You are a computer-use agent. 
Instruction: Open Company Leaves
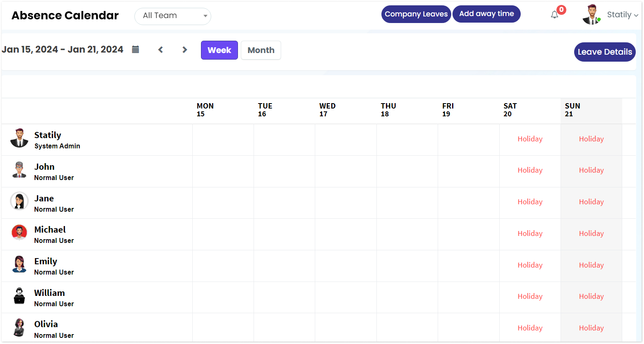(x=416, y=14)
